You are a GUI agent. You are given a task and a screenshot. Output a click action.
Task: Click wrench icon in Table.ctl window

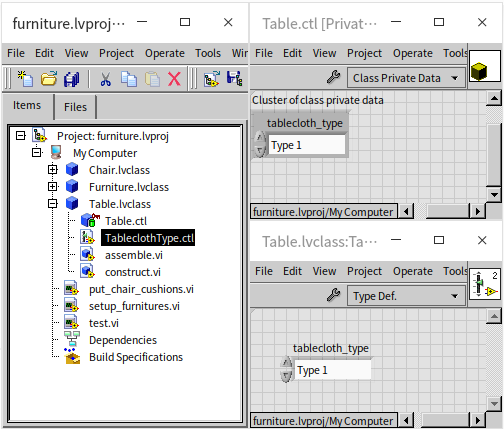tap(333, 77)
